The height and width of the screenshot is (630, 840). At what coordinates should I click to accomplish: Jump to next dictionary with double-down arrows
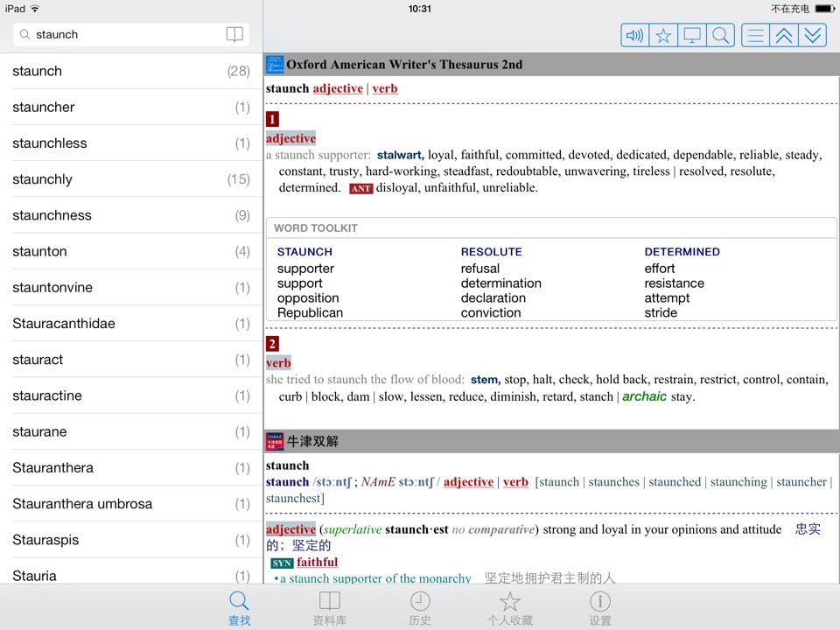pyautogui.click(x=813, y=36)
